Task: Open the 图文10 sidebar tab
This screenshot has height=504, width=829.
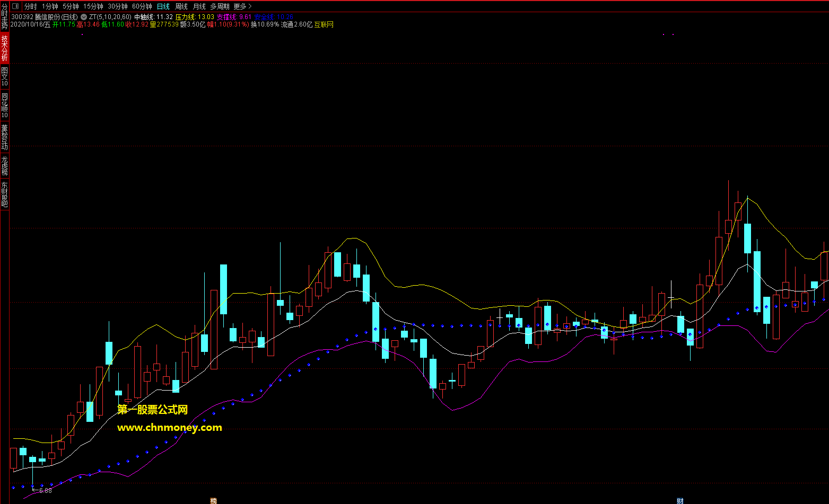Action: [4, 77]
